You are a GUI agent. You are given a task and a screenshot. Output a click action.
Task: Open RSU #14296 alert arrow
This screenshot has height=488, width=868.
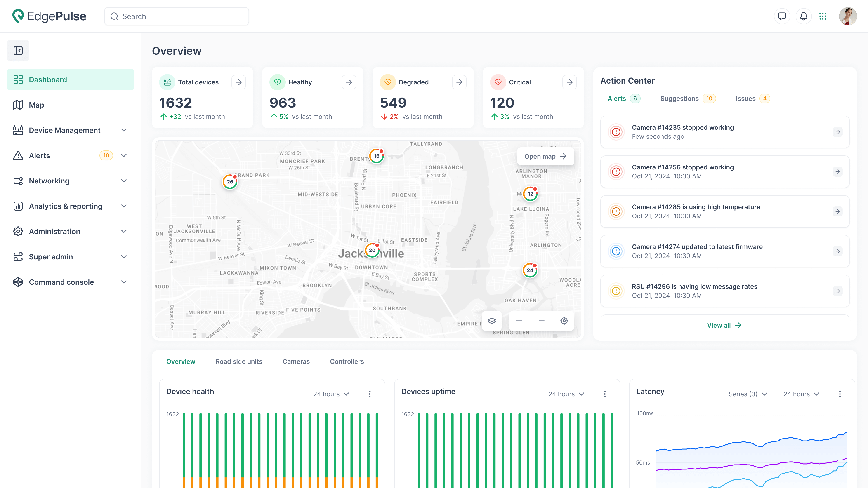point(838,291)
